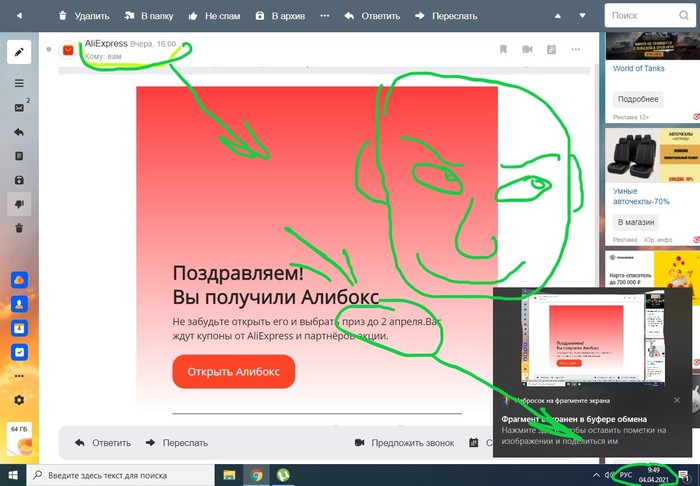Go to previous message up arrow
Image resolution: width=700 pixels, height=486 pixels.
pos(558,16)
